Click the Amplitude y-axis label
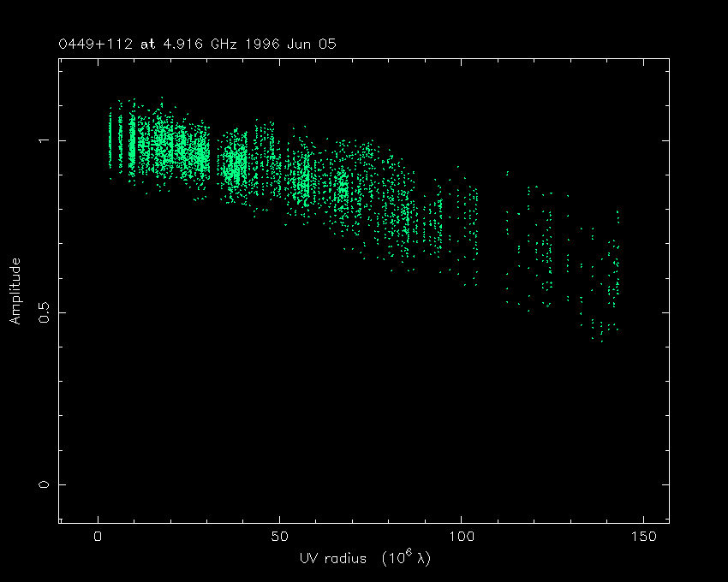Image resolution: width=728 pixels, height=582 pixels. tap(15, 292)
